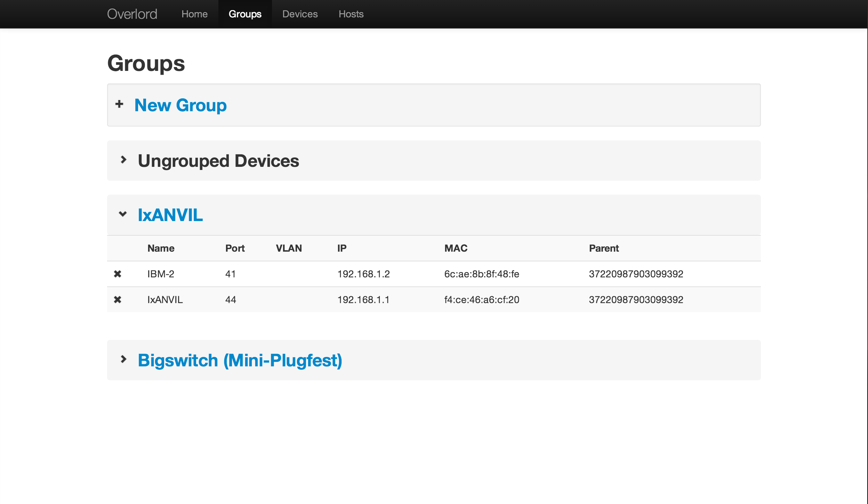The height and width of the screenshot is (504, 868).
Task: Expand the Bigswitch (Mini-Plugfest) chevron
Action: coord(123,359)
